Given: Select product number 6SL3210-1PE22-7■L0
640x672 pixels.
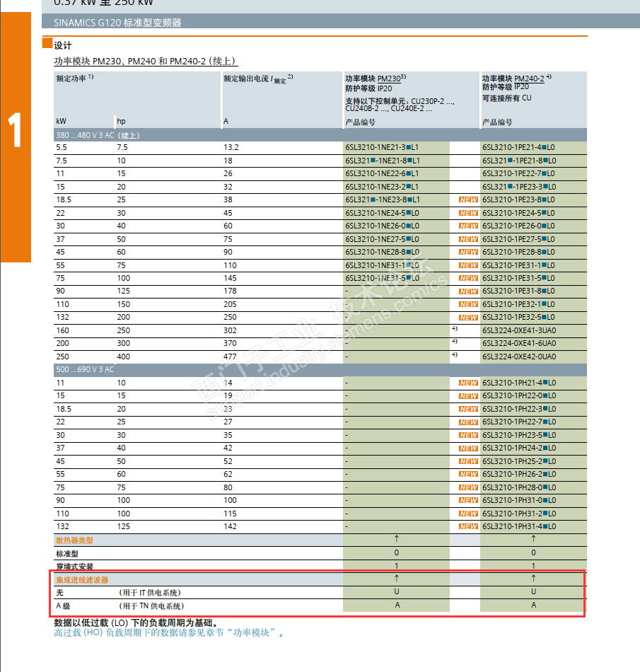Looking at the screenshot, I should [x=519, y=173].
